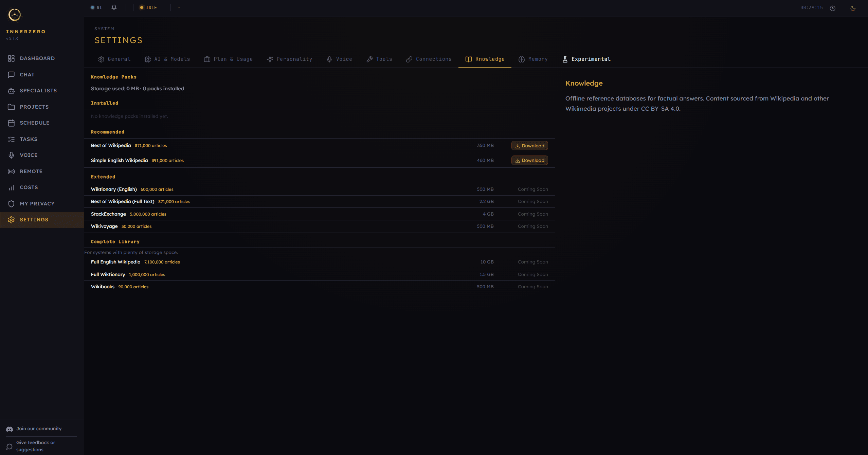Click the Full English Wikipedia title
The width and height of the screenshot is (868, 455).
115,262
